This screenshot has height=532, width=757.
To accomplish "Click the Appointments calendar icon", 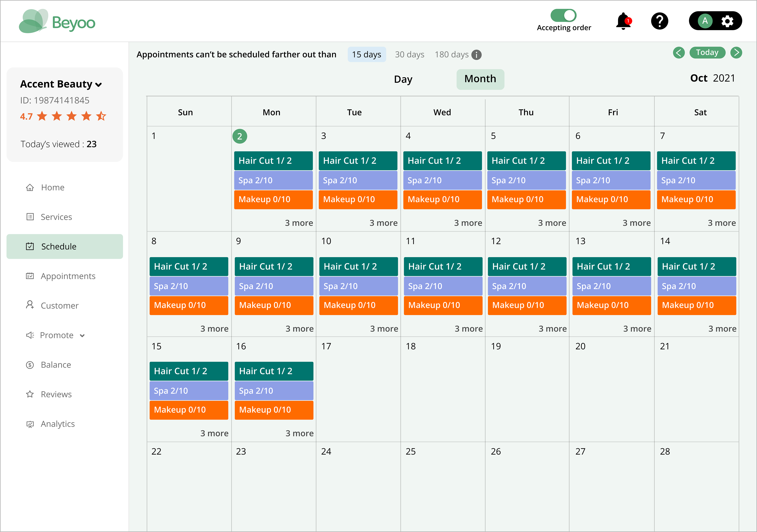I will [x=30, y=276].
